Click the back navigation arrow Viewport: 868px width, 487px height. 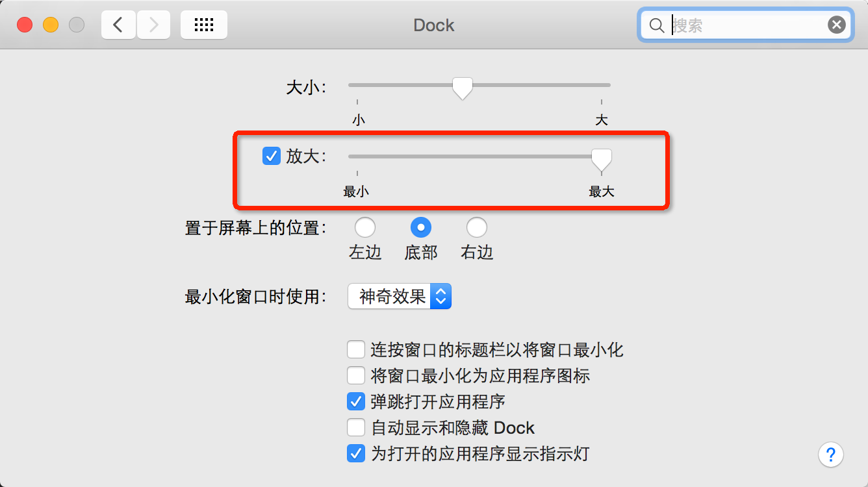point(118,25)
